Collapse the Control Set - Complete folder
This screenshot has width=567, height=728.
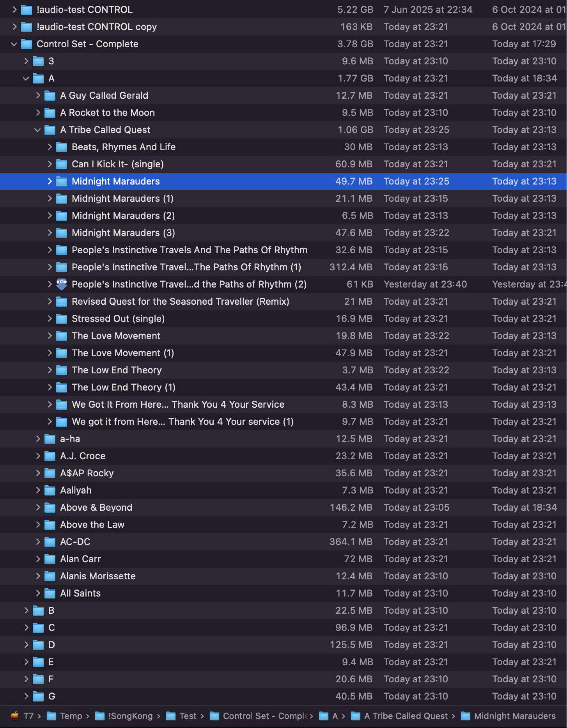coord(14,44)
